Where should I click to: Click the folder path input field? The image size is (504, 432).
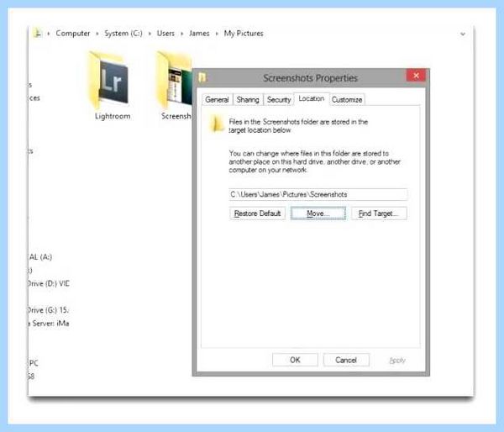318,194
